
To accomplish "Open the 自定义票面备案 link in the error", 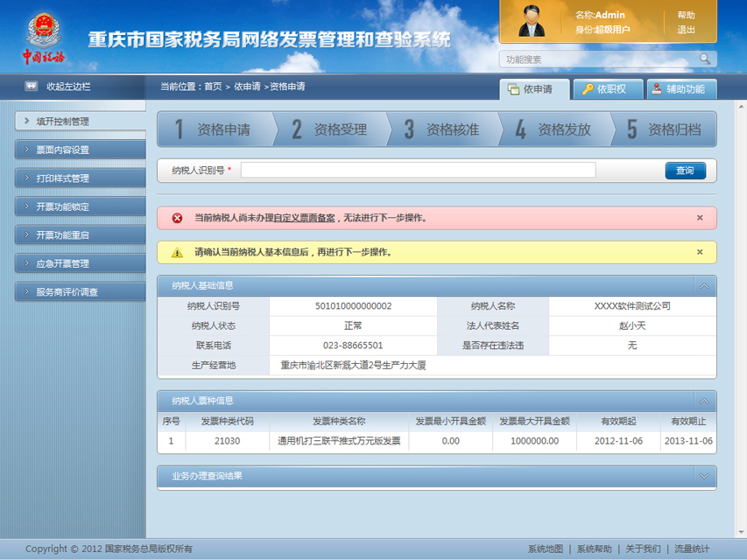I will (x=304, y=218).
